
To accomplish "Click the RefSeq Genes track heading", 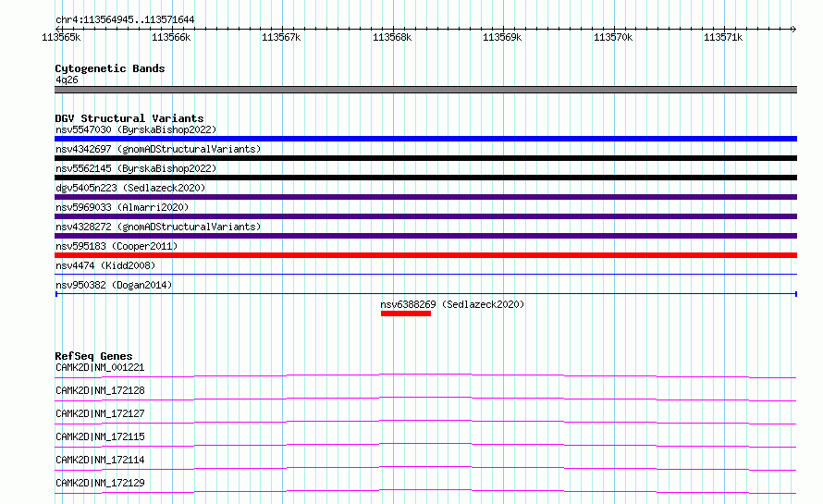I will [93, 356].
